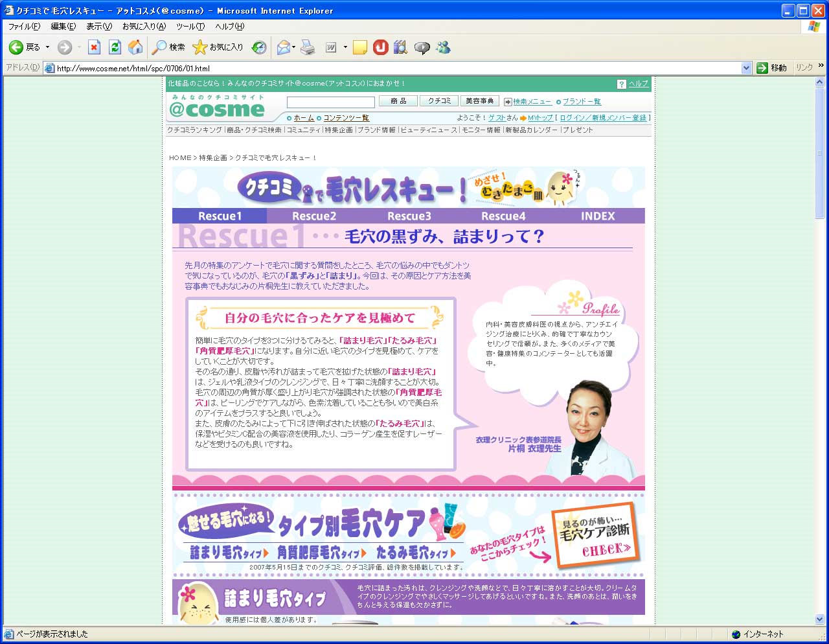Screen dimensions: 829x644
Task: Open the Search (検索) toolbar button
Action: click(x=168, y=47)
